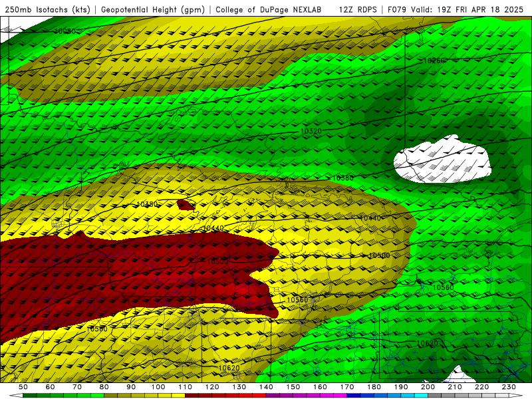This screenshot has height=399, width=532.
Task: Click the 200 value on the color scale
Action: coord(428,387)
